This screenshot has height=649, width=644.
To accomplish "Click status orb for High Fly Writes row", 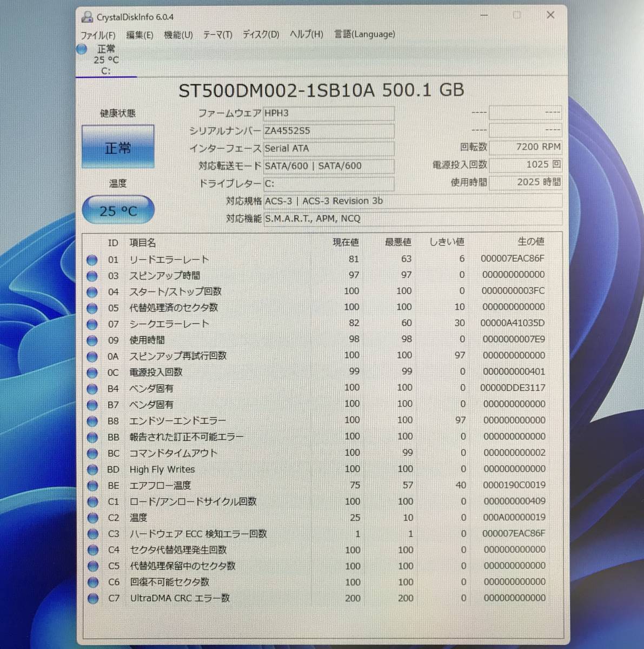I will (92, 470).
